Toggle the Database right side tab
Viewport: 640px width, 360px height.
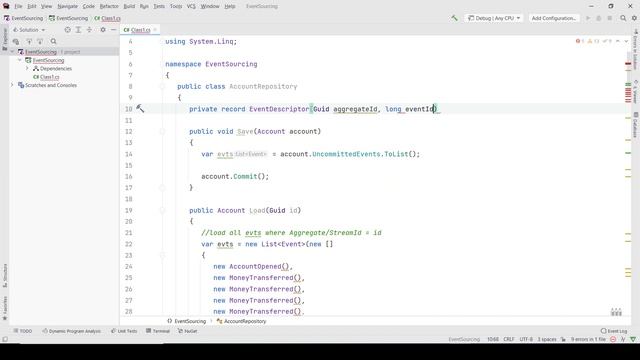[x=636, y=125]
